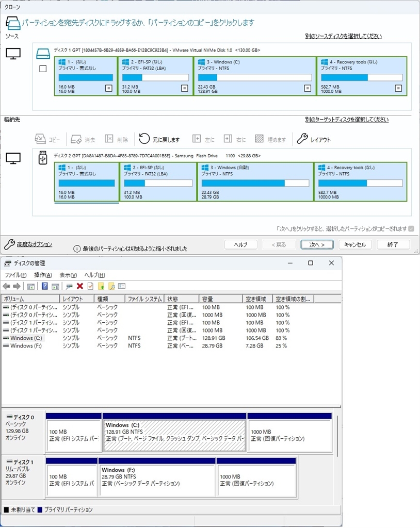Sort by the ファイル システム column header
Image resolution: width=420 pixels, height=528 pixels.
click(144, 299)
